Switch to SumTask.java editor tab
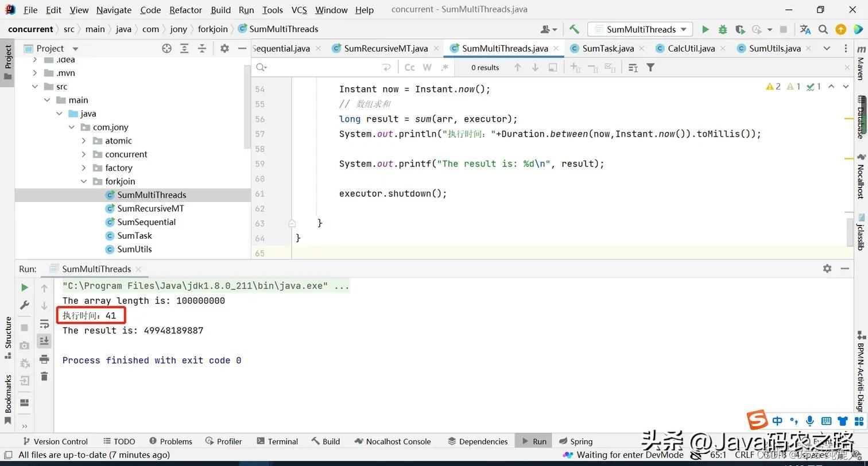This screenshot has width=868, height=466. click(607, 48)
